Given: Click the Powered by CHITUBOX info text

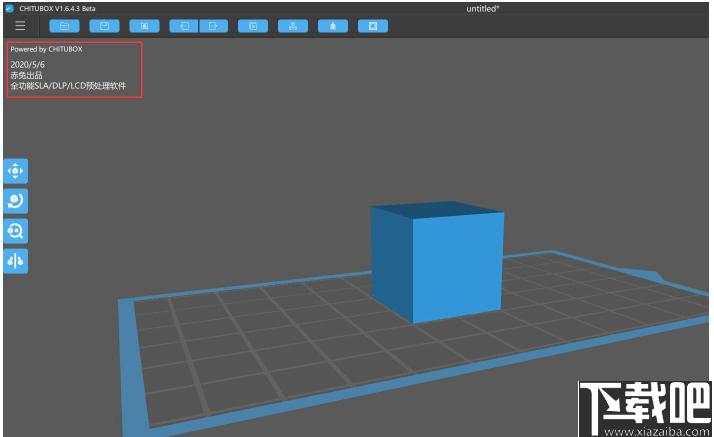Looking at the screenshot, I should tap(46, 49).
